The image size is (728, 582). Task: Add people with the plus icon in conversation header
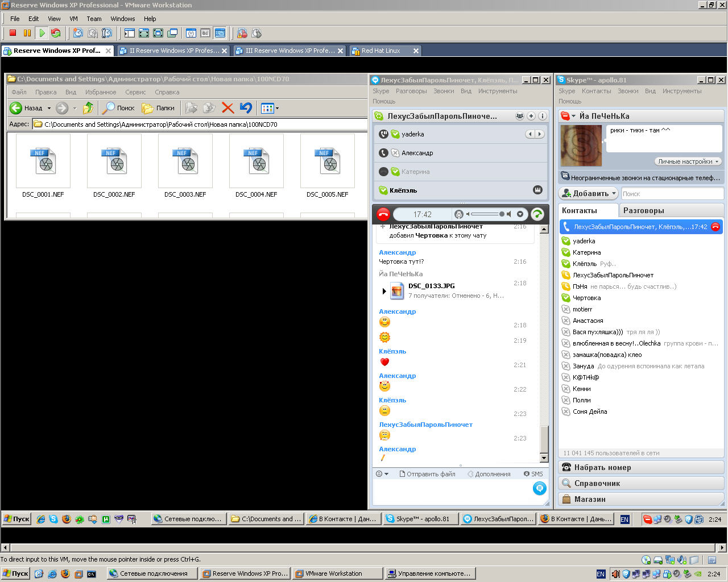[531, 116]
